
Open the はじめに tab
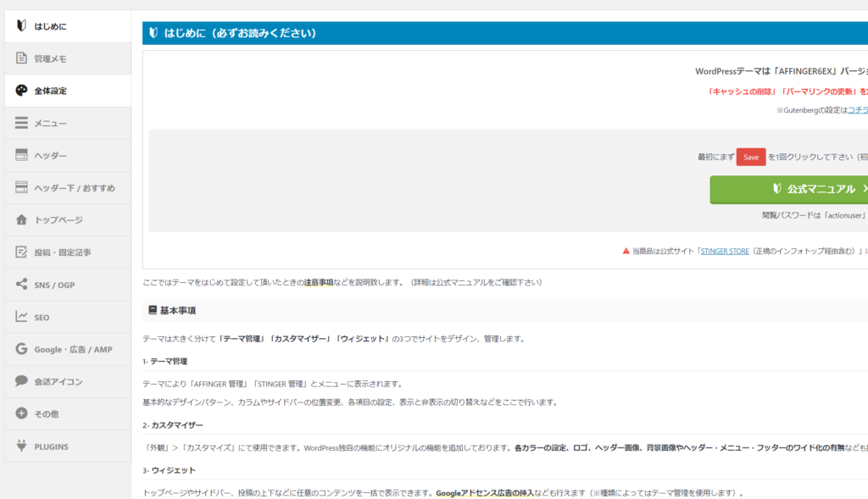coord(68,26)
